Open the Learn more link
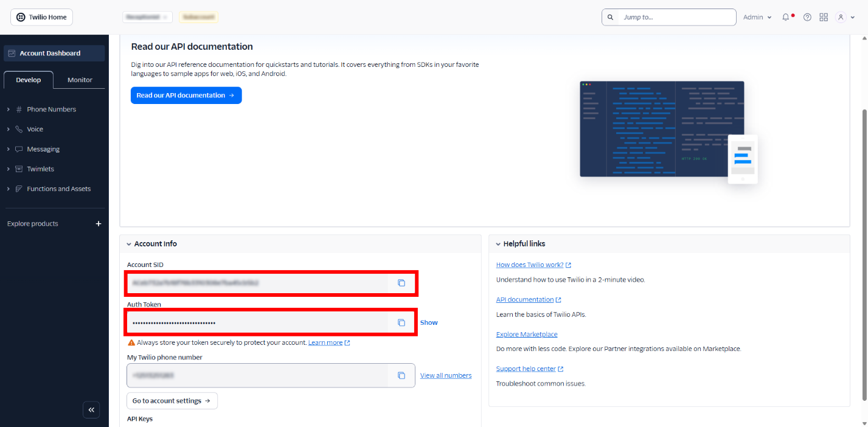Viewport: 868px width, 427px height. 329,342
